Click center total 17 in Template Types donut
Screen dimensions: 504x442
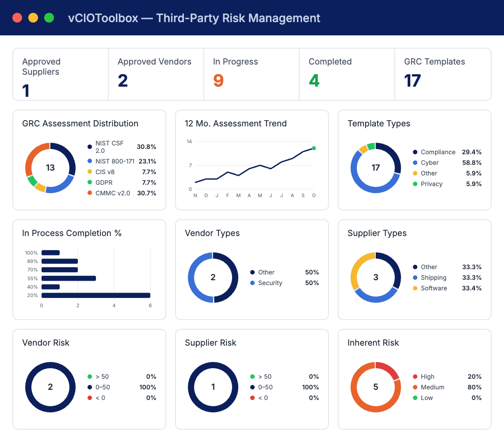(x=375, y=168)
